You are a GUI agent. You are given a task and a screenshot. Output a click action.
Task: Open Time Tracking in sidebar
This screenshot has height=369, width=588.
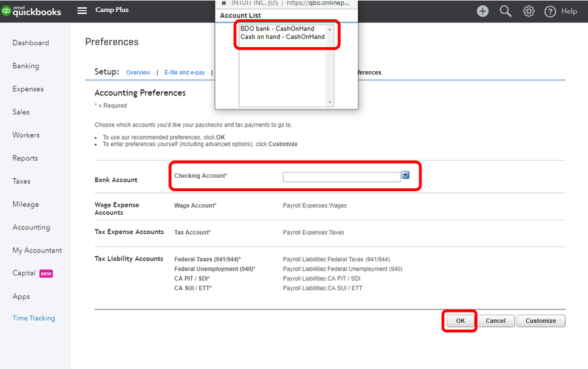click(x=34, y=318)
